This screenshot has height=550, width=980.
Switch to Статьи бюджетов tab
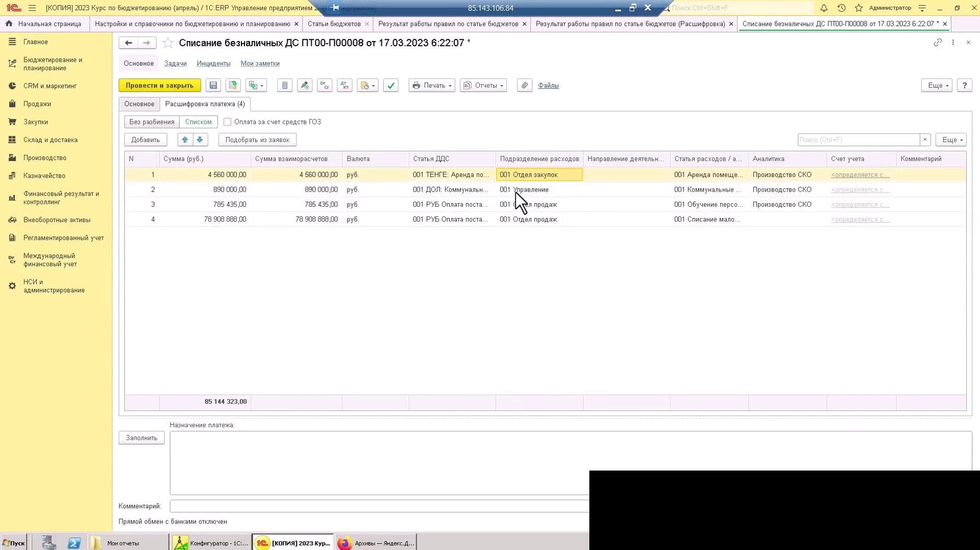point(334,24)
